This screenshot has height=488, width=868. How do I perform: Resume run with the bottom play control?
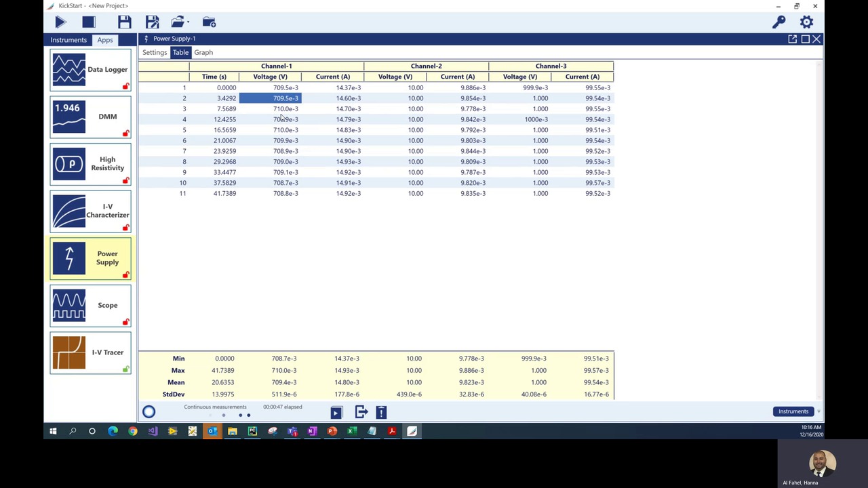(336, 412)
